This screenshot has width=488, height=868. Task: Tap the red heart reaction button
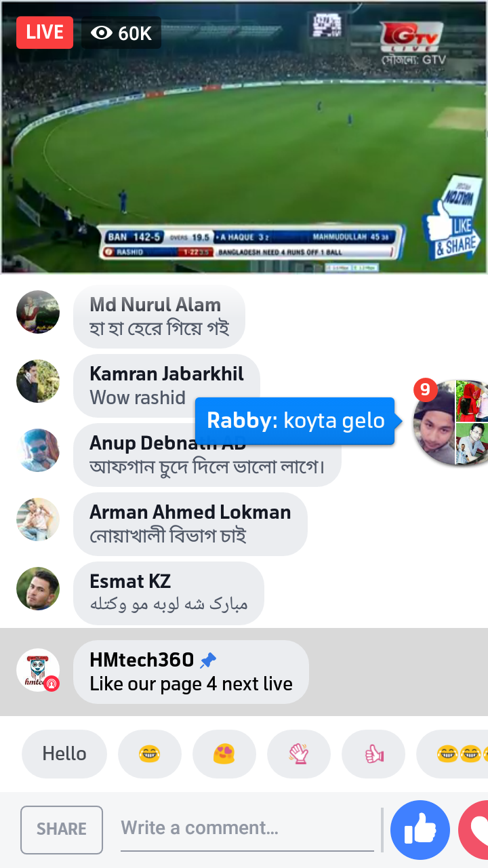click(x=474, y=830)
